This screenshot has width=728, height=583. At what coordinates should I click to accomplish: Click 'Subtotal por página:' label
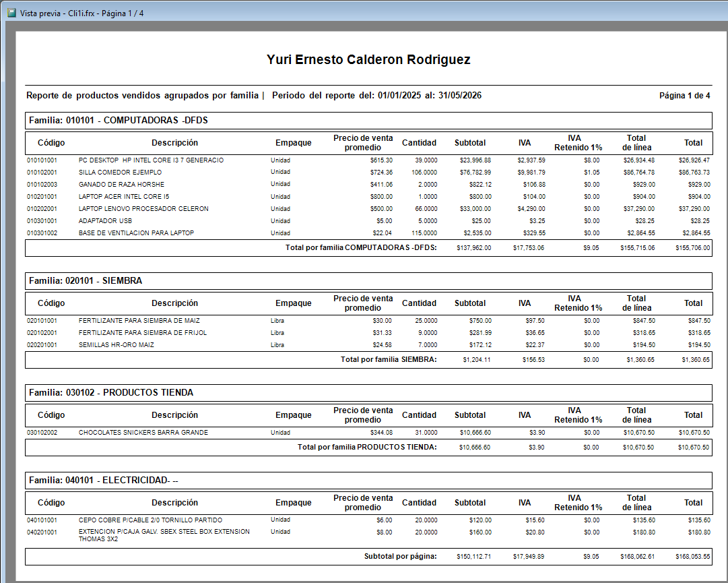(x=400, y=557)
